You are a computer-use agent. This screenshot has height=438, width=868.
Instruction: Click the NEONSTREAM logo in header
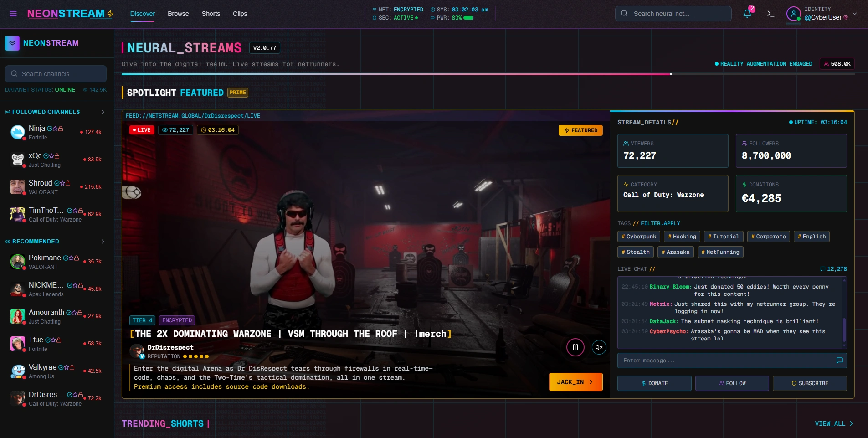[70, 14]
